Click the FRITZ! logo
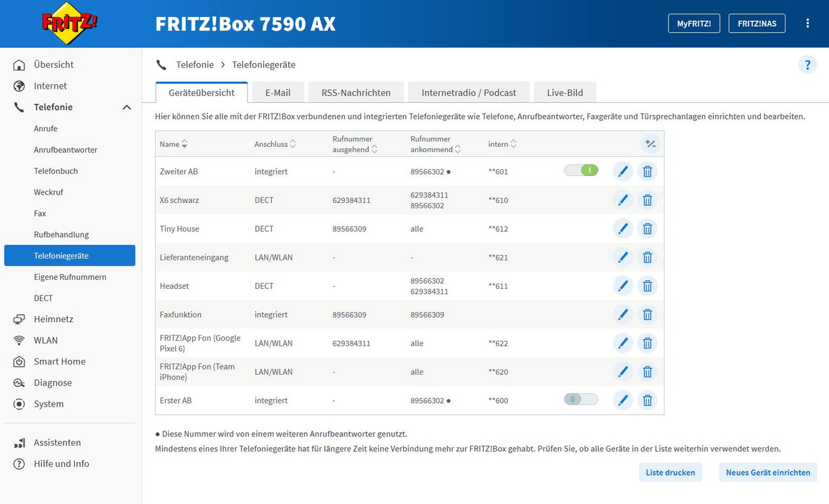This screenshot has width=829, height=504. pyautogui.click(x=70, y=23)
